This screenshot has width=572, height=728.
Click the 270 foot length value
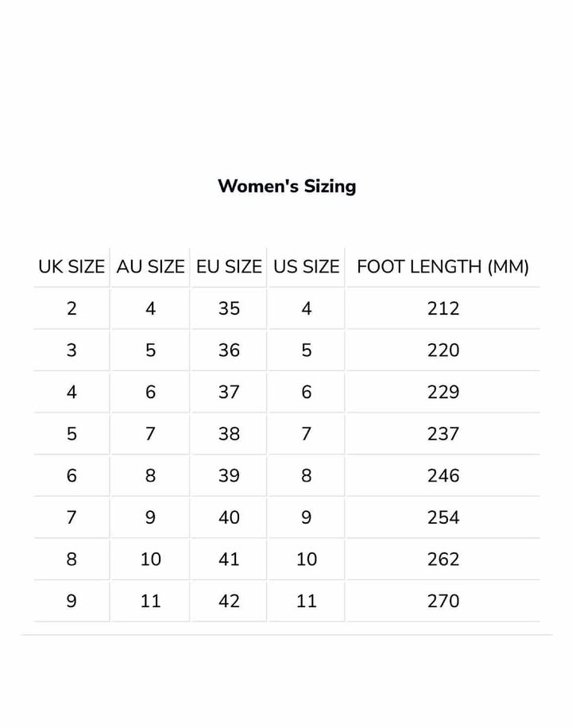[443, 601]
